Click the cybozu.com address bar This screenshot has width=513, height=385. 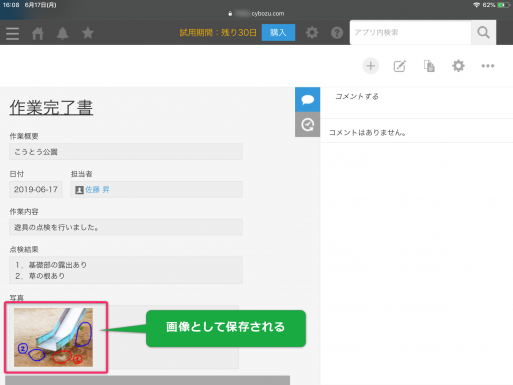[x=256, y=13]
